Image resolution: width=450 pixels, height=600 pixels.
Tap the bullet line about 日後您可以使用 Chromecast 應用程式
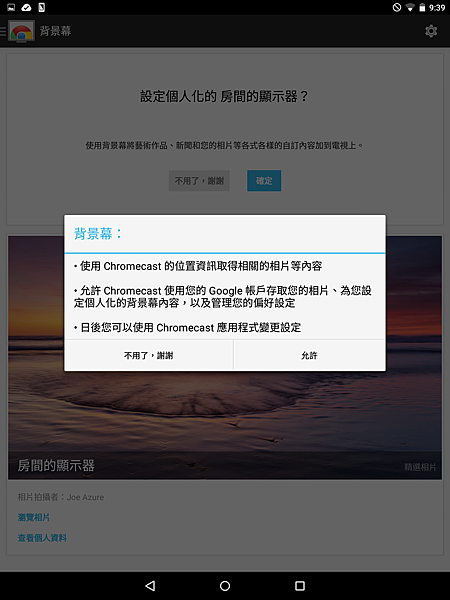[188, 328]
